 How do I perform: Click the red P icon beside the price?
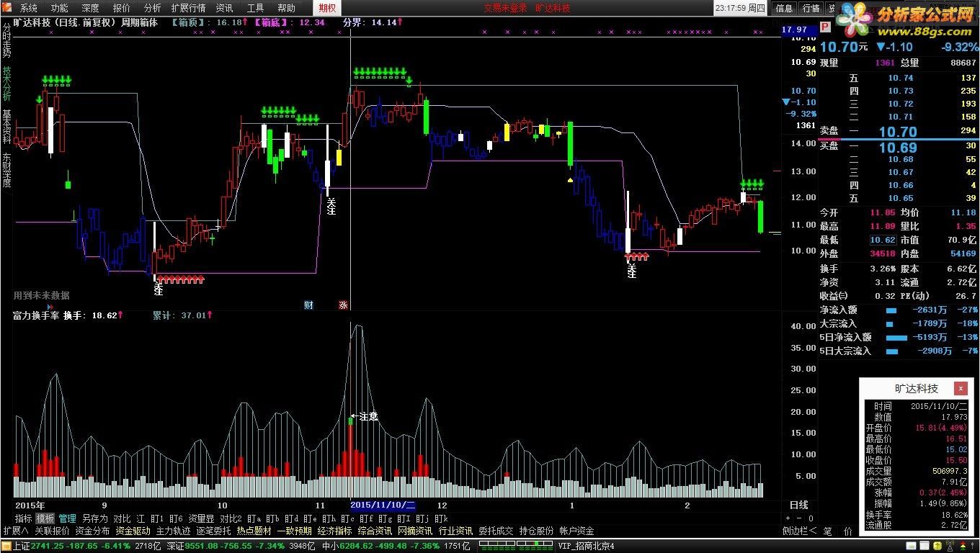click(x=825, y=27)
